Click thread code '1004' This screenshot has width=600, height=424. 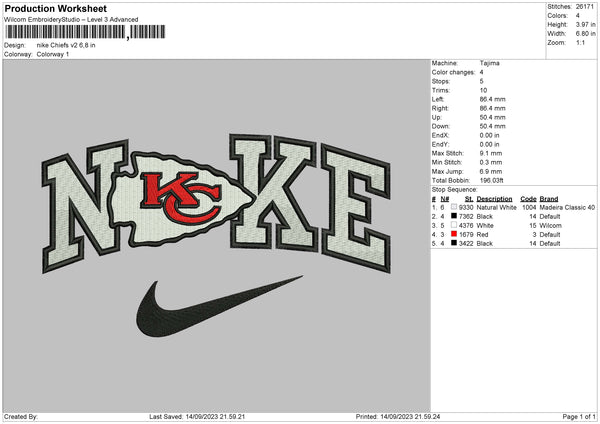tap(529, 207)
